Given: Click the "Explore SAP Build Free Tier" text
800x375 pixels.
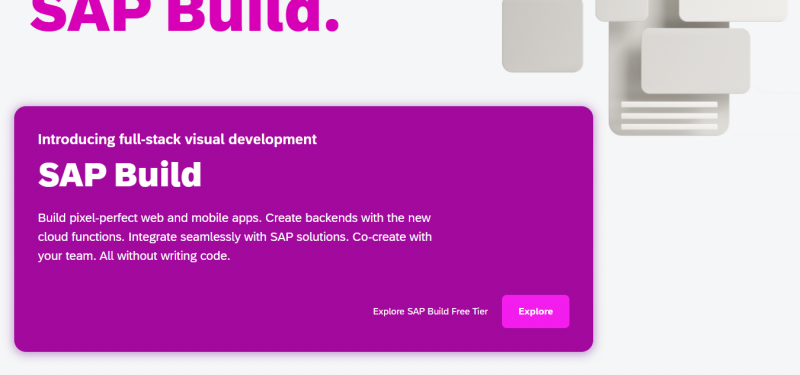Looking at the screenshot, I should coord(430,311).
